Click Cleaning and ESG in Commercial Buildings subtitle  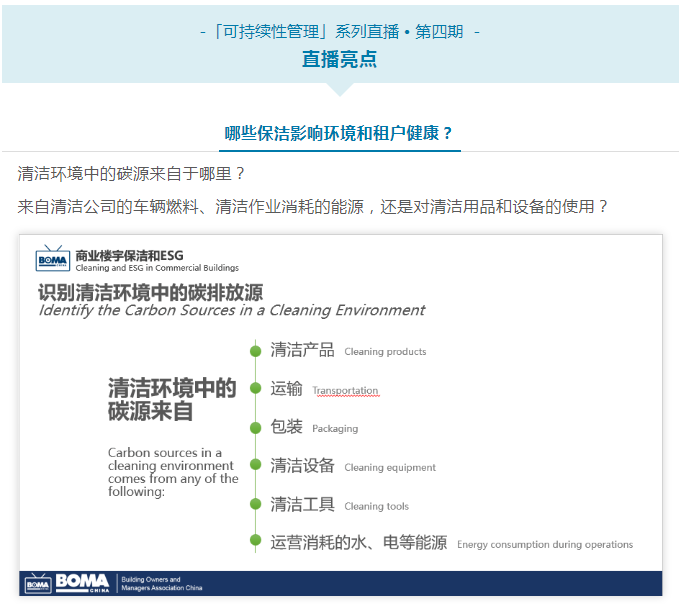pos(157,268)
